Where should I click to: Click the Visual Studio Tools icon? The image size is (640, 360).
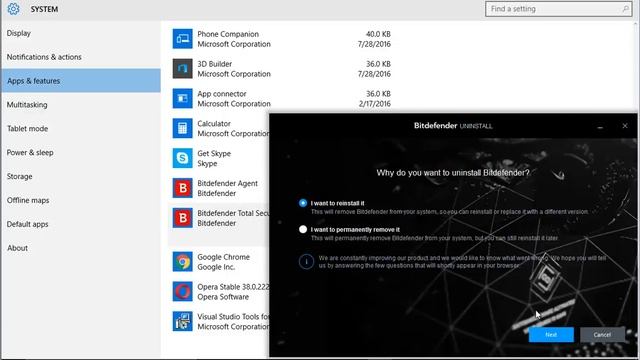(182, 321)
